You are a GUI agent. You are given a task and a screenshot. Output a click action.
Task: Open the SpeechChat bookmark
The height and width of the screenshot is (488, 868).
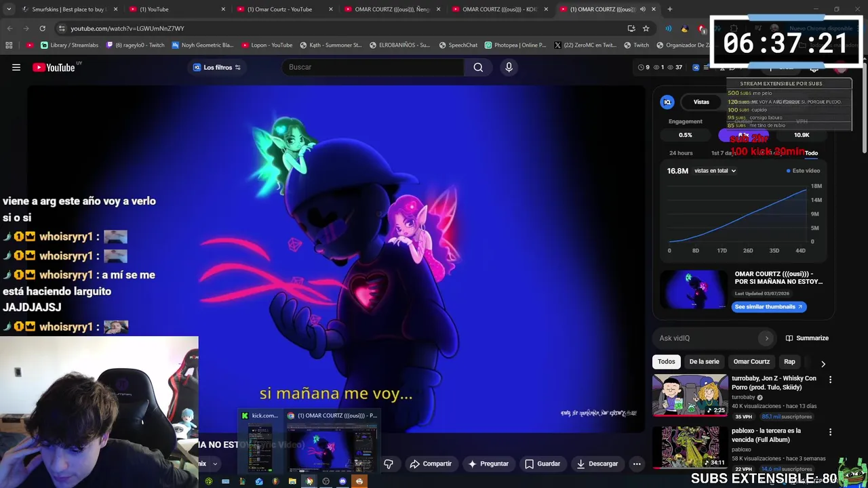tap(458, 45)
